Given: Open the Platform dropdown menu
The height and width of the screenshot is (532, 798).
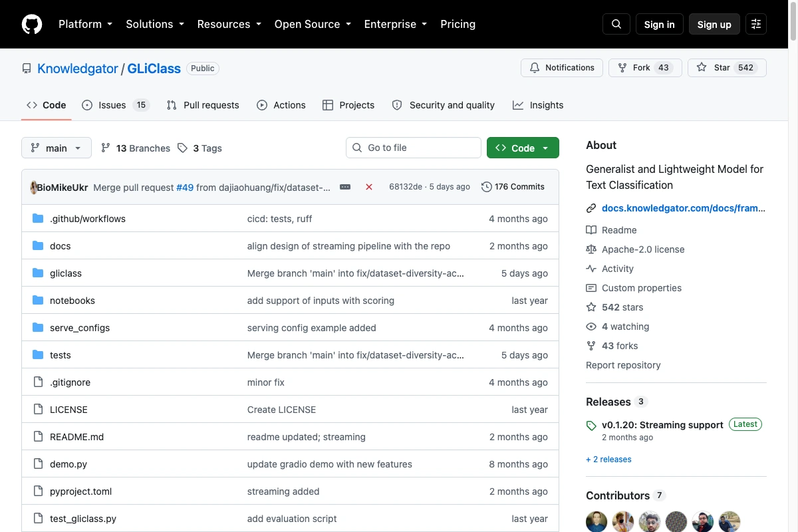Looking at the screenshot, I should 85,24.
